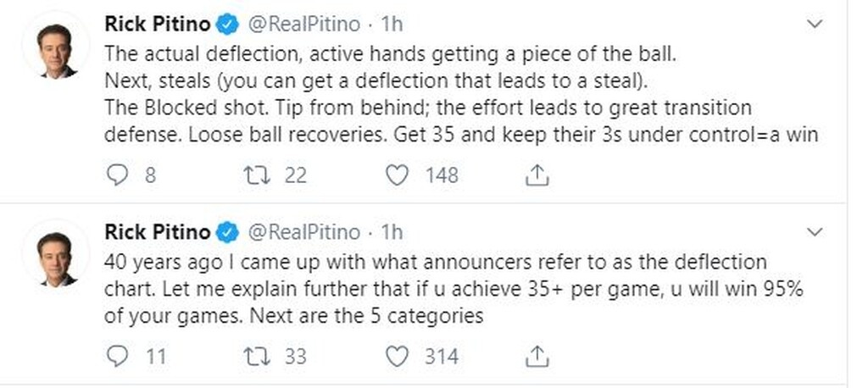Open the 1h timestamp on "40 years ago" tweet
The height and width of the screenshot is (388, 868).
(390, 232)
